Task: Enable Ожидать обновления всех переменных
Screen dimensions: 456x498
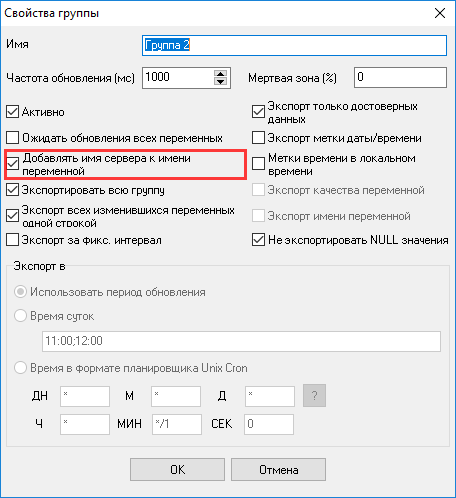Action: click(12, 138)
